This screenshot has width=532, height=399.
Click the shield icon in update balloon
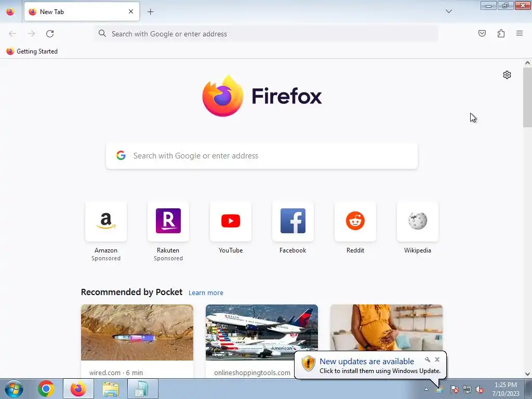point(309,363)
